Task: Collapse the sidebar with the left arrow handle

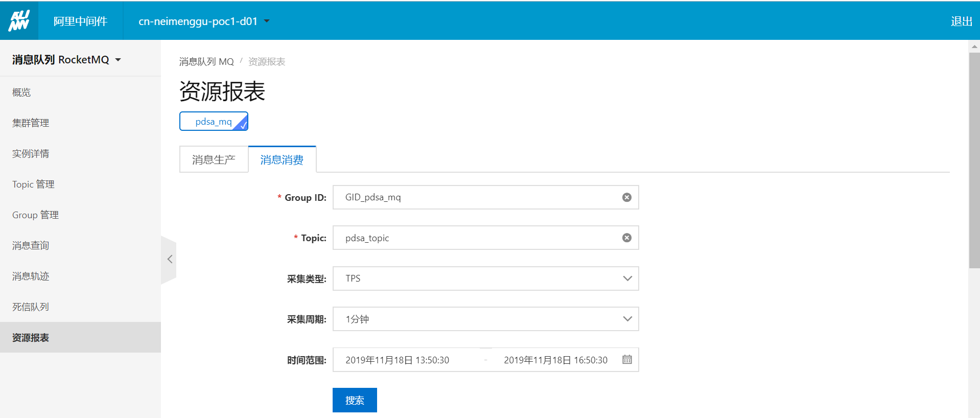Action: 169,260
